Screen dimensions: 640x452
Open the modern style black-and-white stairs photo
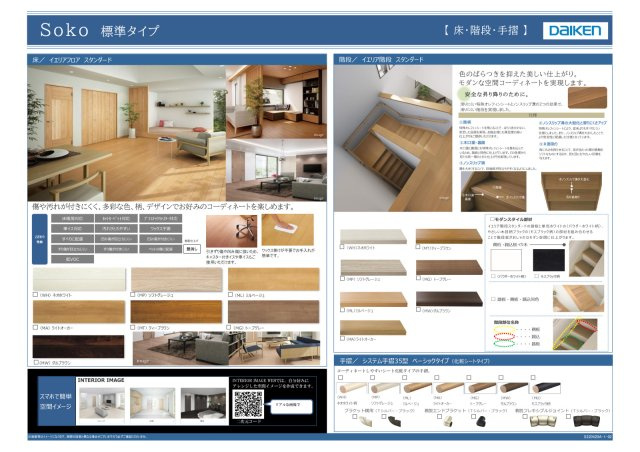tap(587, 259)
